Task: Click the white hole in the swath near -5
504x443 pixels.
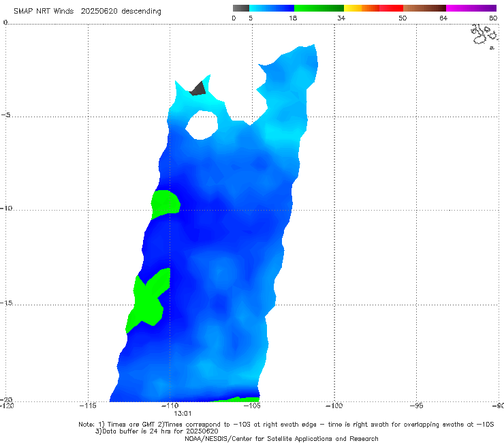Action: [x=202, y=125]
